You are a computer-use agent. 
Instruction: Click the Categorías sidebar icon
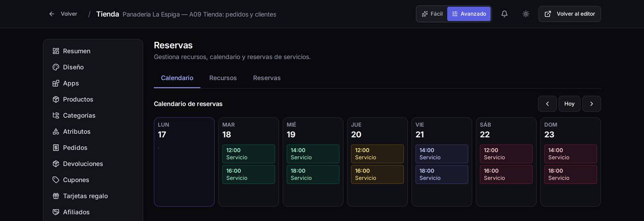tap(56, 116)
